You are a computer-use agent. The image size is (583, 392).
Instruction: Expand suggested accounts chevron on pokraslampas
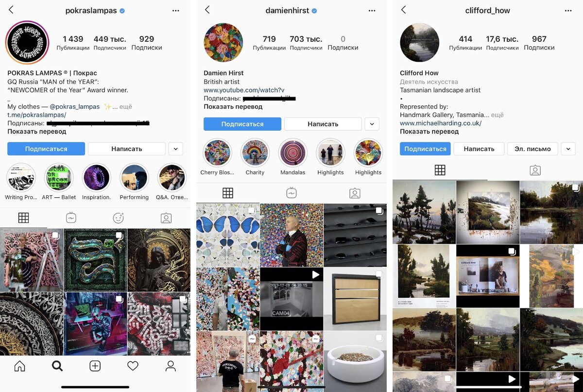(x=175, y=149)
